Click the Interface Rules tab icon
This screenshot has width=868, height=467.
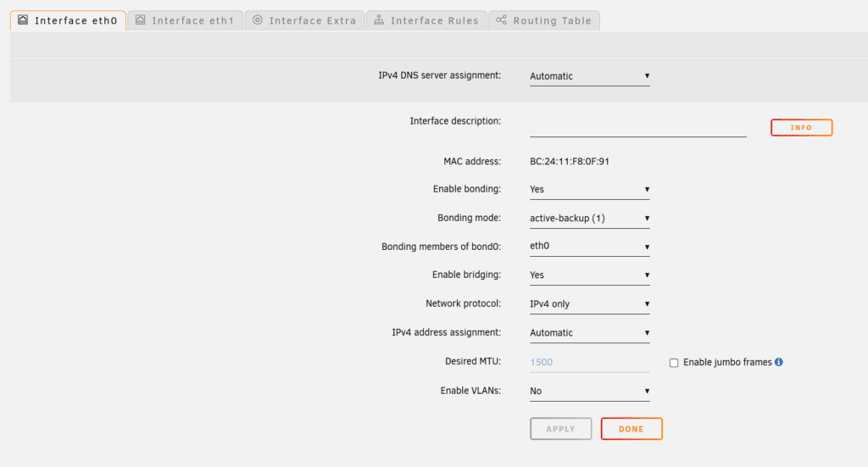tap(379, 20)
